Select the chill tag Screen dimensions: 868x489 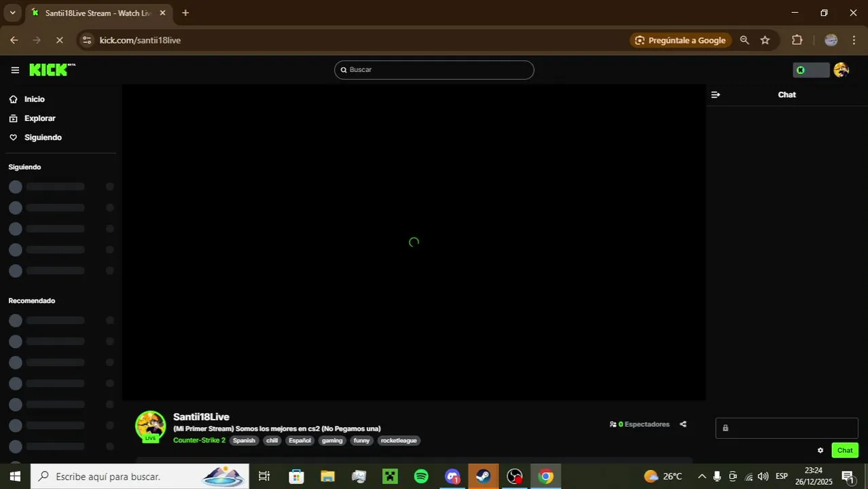click(272, 441)
